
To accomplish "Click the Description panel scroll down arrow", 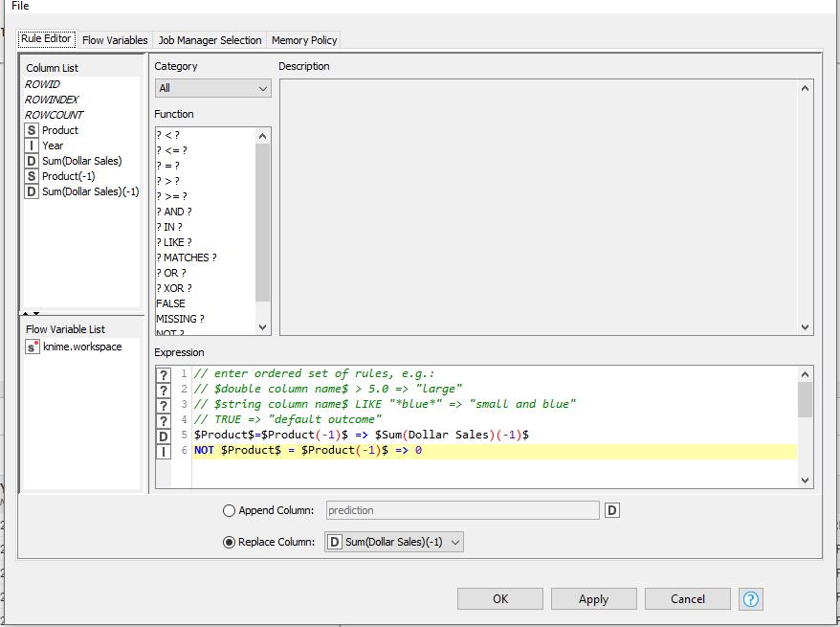I will [805, 326].
